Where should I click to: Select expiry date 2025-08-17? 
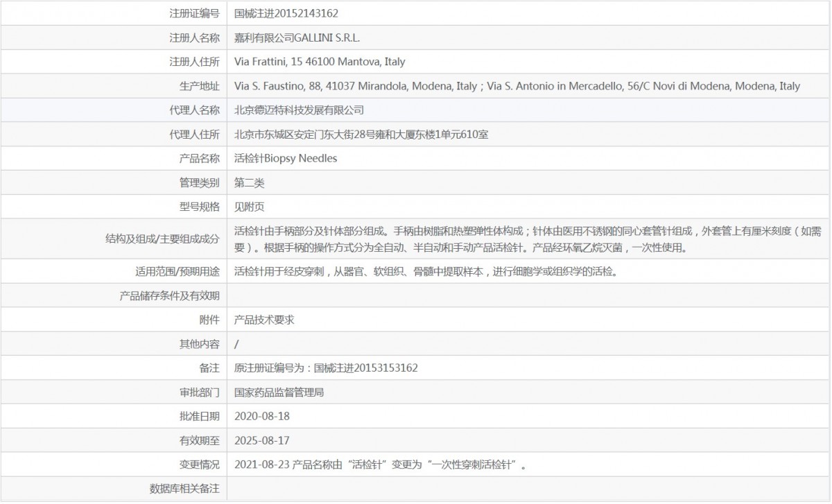263,440
